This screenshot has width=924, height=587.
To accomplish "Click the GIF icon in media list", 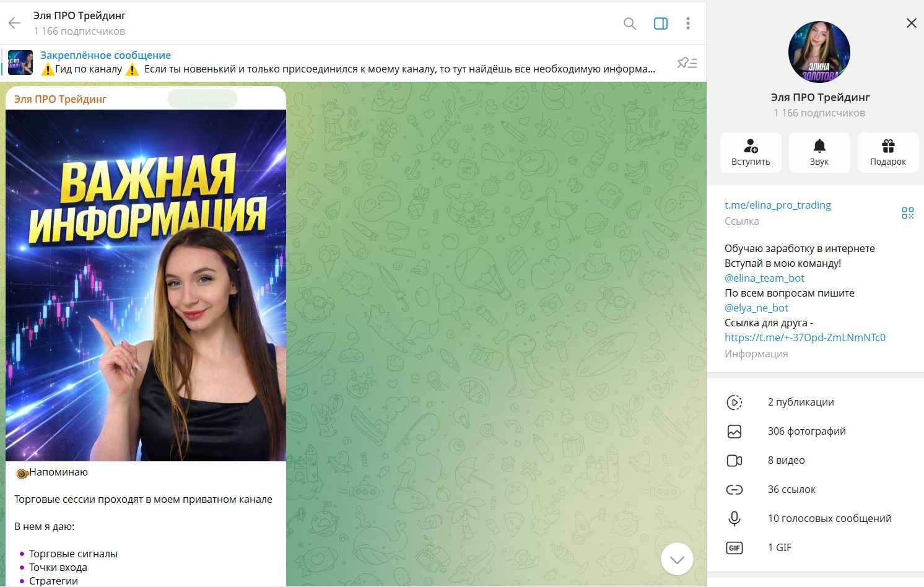I will point(734,548).
